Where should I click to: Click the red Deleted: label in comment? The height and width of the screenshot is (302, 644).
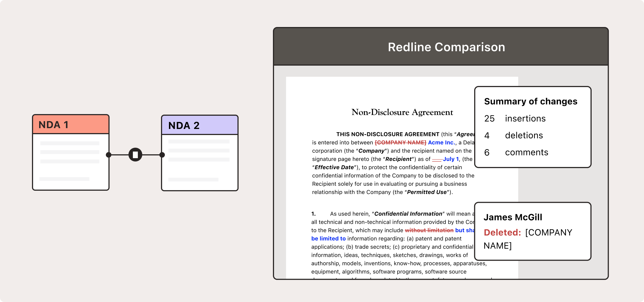pyautogui.click(x=502, y=233)
